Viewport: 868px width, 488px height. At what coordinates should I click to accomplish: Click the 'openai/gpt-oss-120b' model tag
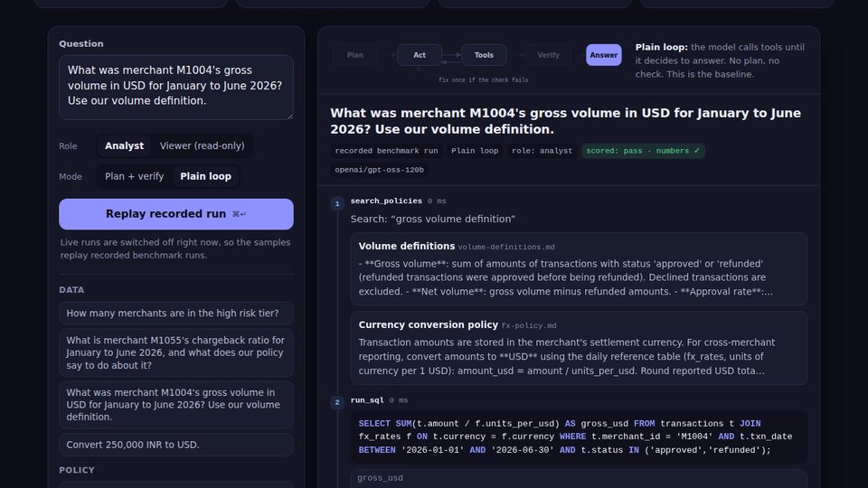(x=379, y=170)
